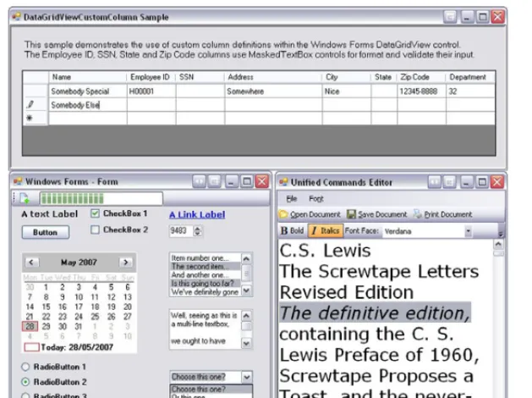The image size is (532, 398).
Task: Click the Button button
Action: (46, 232)
